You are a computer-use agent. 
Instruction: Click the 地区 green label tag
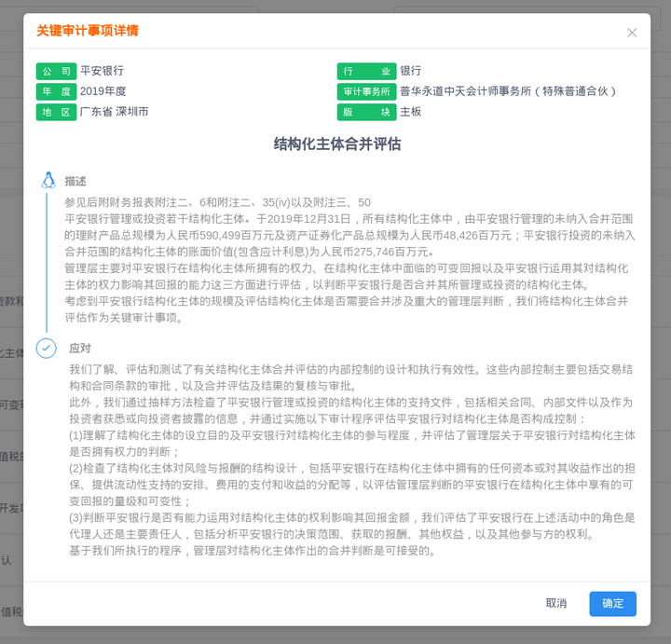[56, 112]
